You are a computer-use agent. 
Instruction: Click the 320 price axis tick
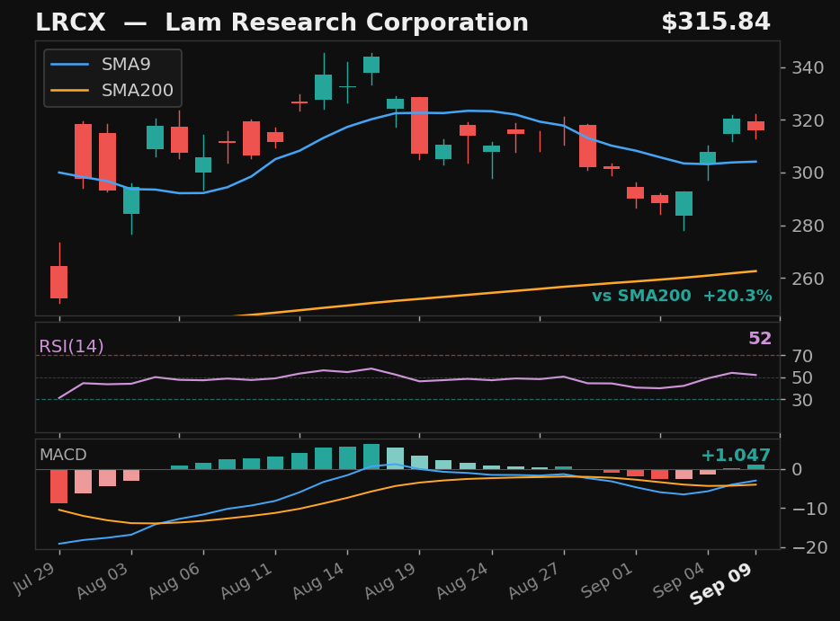click(x=808, y=120)
